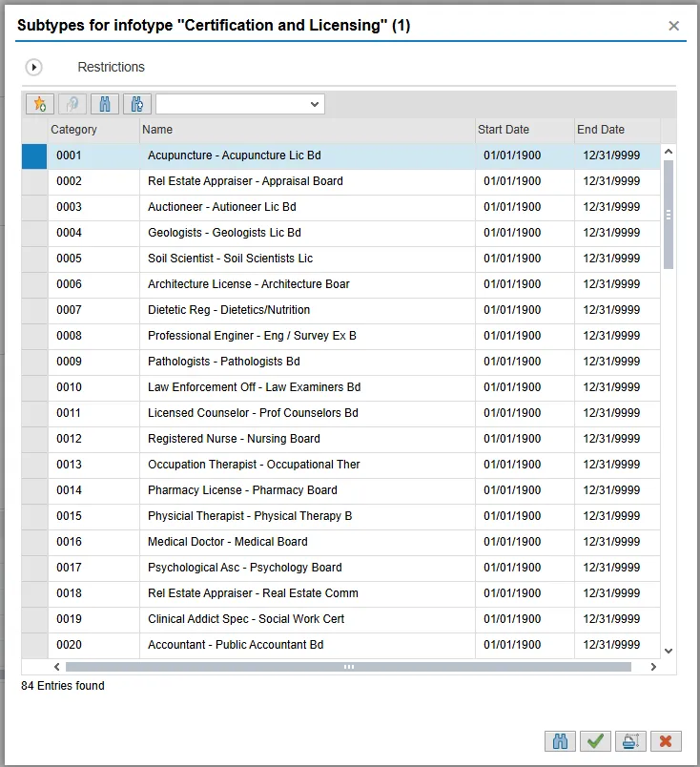The width and height of the screenshot is (700, 767).
Task: Click the Find binoculars icon in the list toolbar
Action: [x=105, y=104]
